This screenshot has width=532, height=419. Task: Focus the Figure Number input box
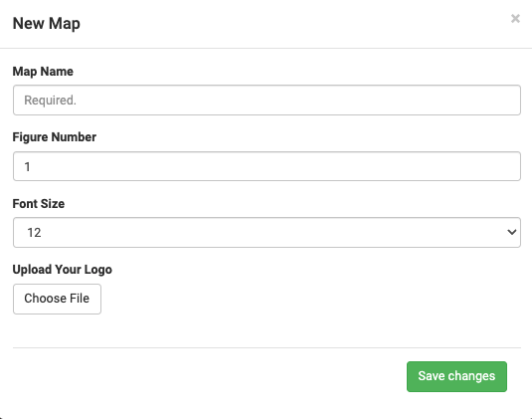[266, 166]
